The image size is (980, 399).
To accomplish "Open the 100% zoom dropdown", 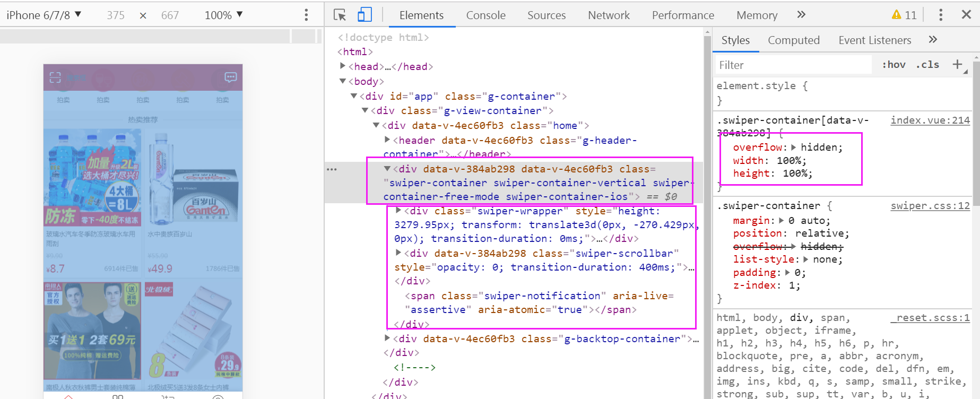I will pyautogui.click(x=223, y=15).
